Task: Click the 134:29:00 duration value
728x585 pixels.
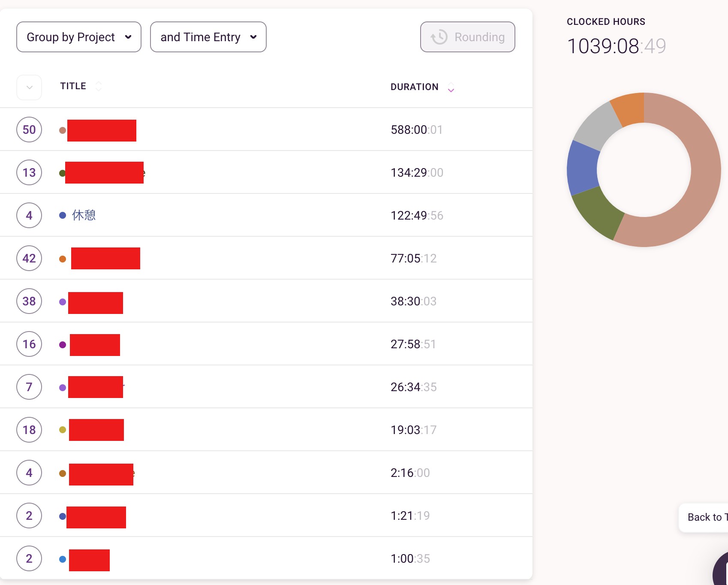Action: click(x=417, y=172)
